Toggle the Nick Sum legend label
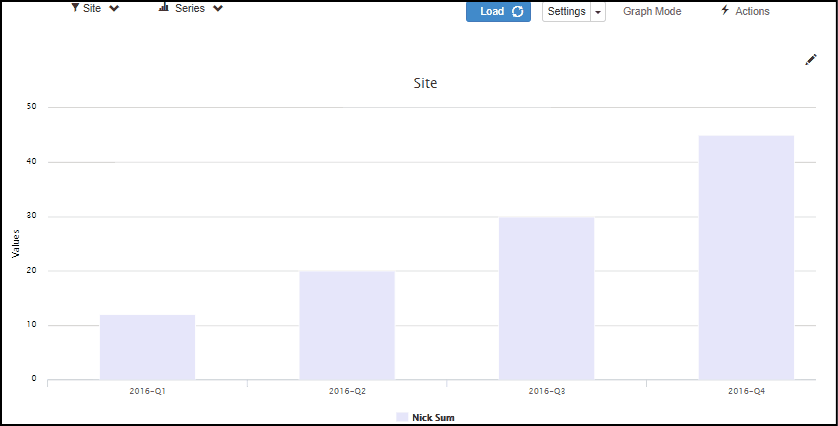This screenshot has width=838, height=426. click(x=433, y=417)
